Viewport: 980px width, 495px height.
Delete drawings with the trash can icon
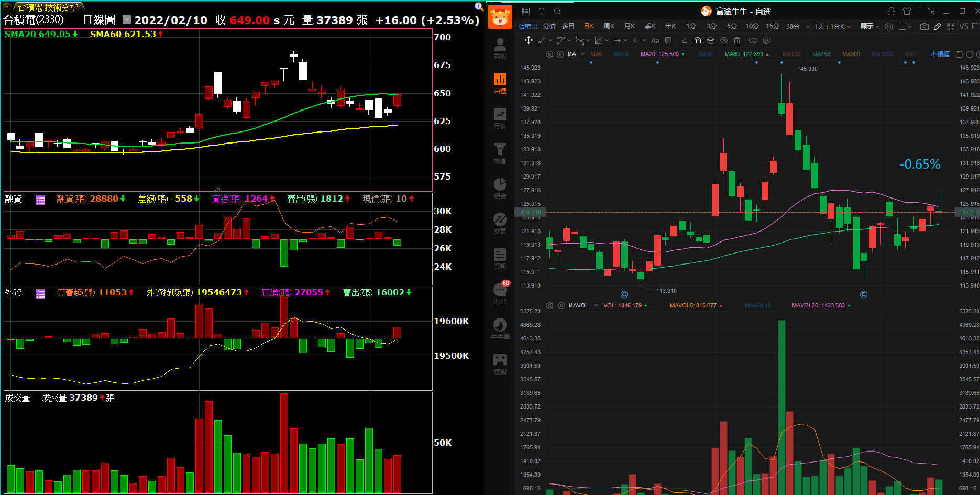(737, 40)
